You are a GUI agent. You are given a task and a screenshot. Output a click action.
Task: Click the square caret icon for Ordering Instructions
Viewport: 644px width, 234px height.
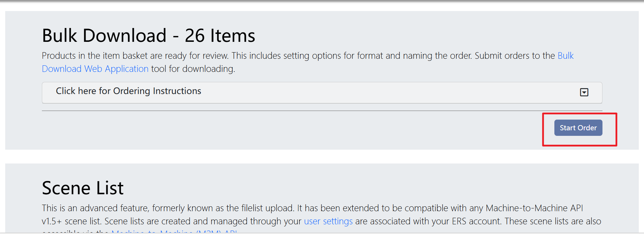tap(584, 92)
